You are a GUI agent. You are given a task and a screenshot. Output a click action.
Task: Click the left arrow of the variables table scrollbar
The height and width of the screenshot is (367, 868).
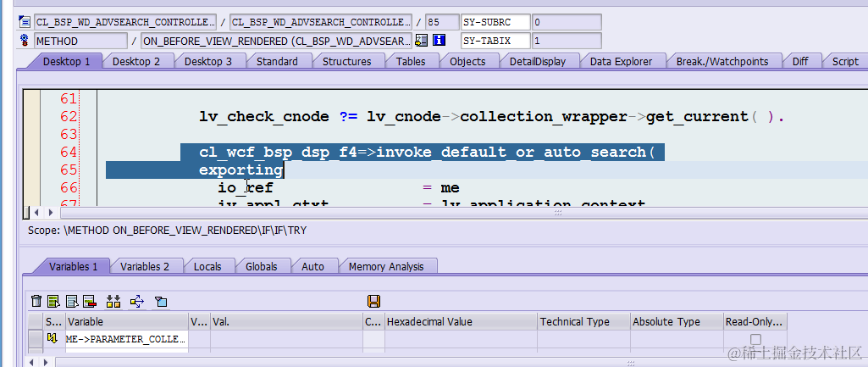click(32, 363)
